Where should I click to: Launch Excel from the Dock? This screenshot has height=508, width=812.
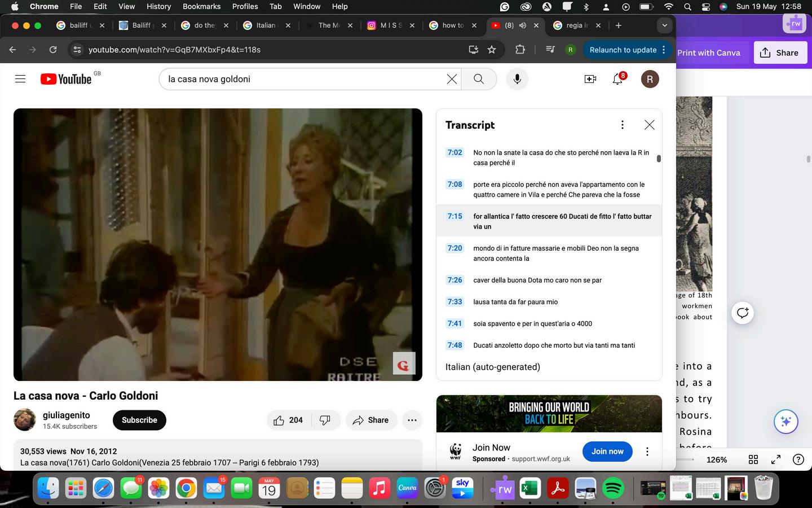[x=529, y=488]
